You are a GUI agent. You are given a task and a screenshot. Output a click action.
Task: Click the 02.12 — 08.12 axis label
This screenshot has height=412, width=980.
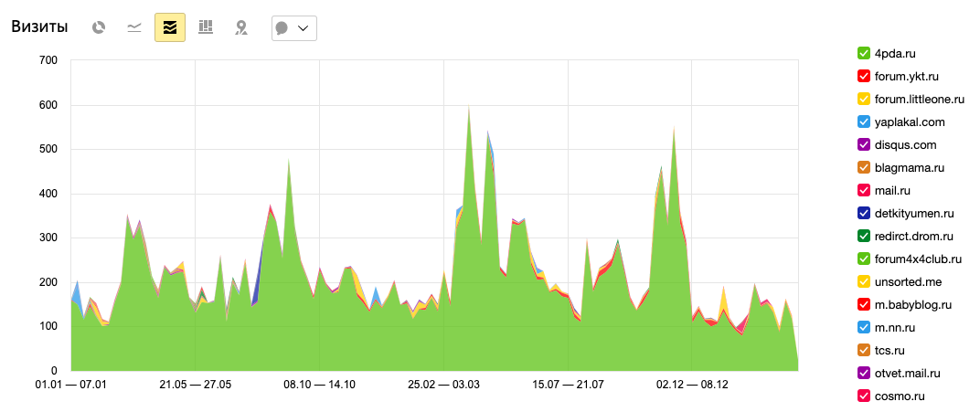692,385
